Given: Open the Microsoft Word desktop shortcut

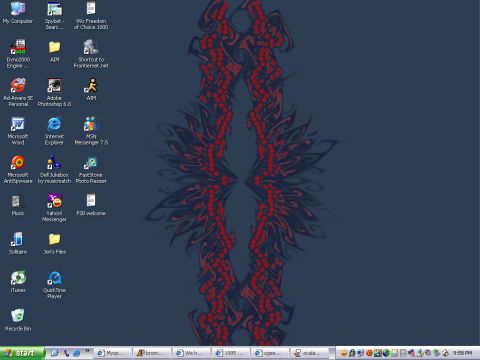Looking at the screenshot, I should coord(18,131).
